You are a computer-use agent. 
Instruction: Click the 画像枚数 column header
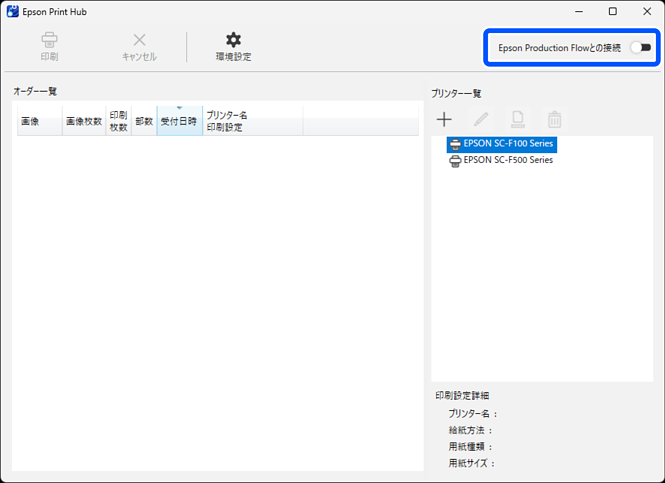click(84, 121)
